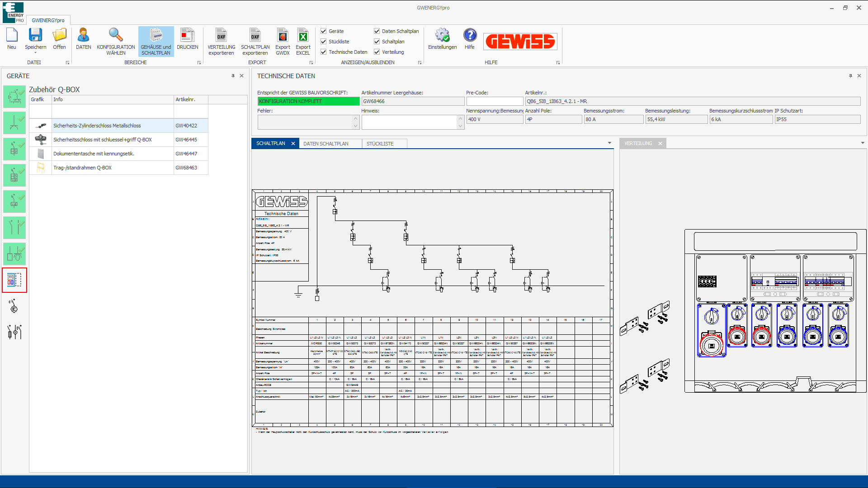868x488 pixels.
Task: Click the bottom tools sidebar icon
Action: [14, 332]
